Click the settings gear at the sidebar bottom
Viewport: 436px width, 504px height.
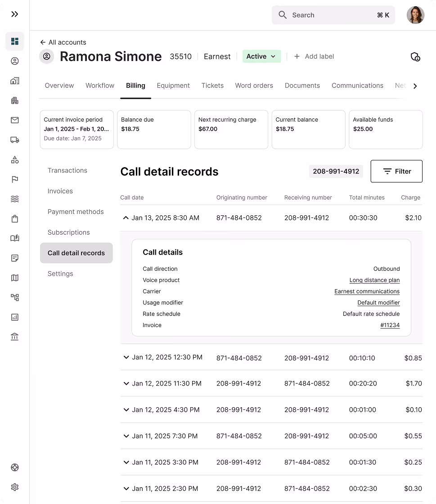point(15,487)
